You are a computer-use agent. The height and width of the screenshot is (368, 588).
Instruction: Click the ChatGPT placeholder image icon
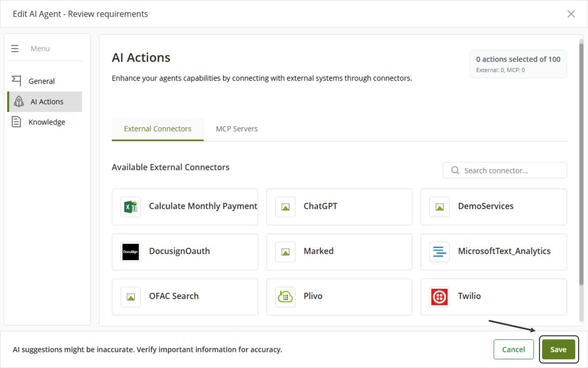click(x=285, y=207)
